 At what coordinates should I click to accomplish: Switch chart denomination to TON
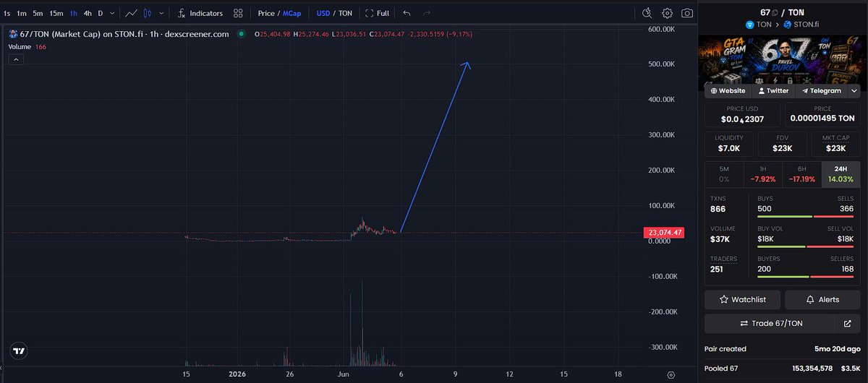click(x=345, y=13)
